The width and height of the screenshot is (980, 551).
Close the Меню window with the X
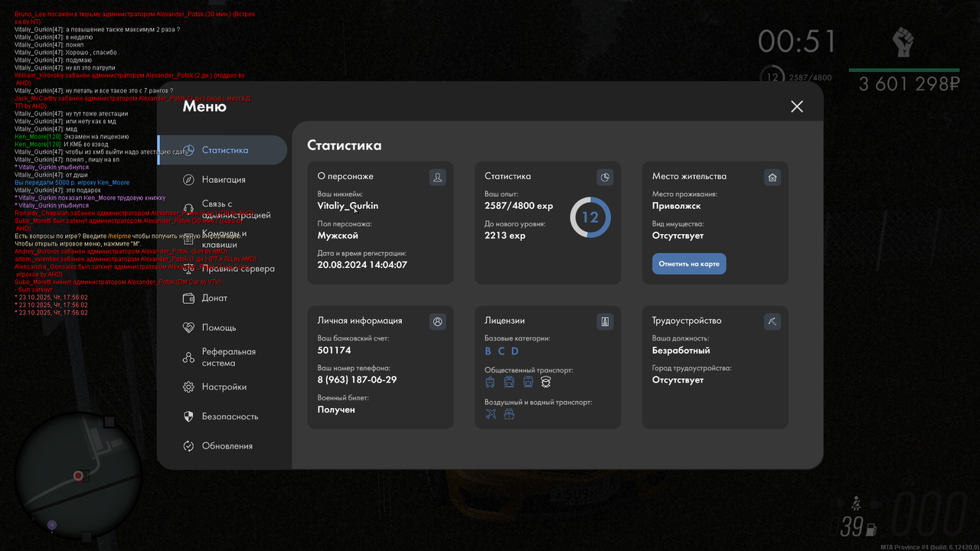pyautogui.click(x=797, y=106)
